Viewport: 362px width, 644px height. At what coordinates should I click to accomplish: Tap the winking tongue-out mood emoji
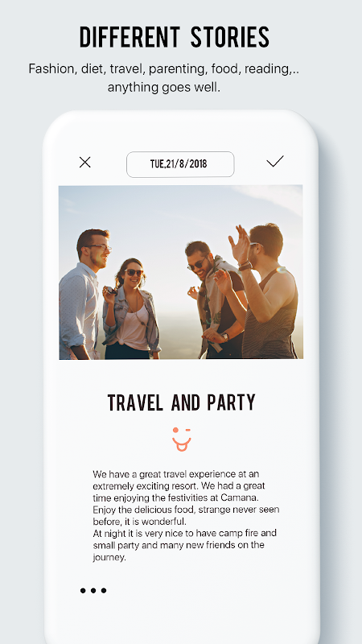[182, 439]
